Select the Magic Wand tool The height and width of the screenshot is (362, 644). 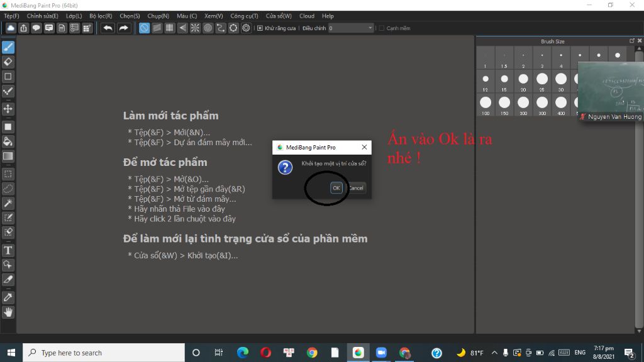pos(8,203)
